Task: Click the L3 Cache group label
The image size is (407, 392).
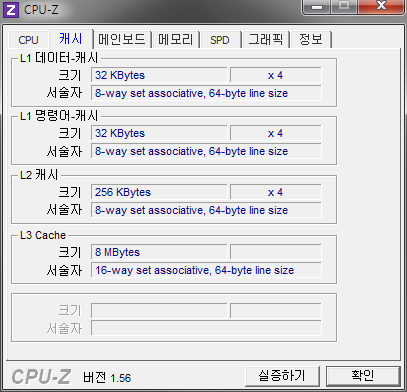Action: (x=43, y=235)
